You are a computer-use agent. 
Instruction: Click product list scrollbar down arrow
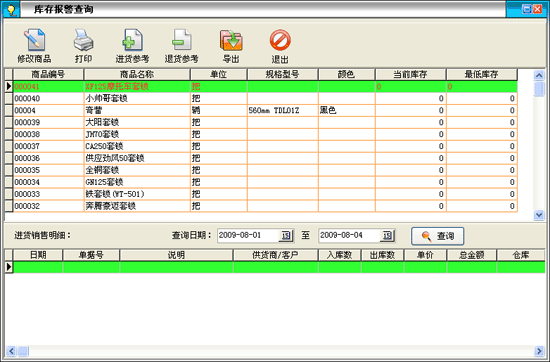pyautogui.click(x=539, y=215)
